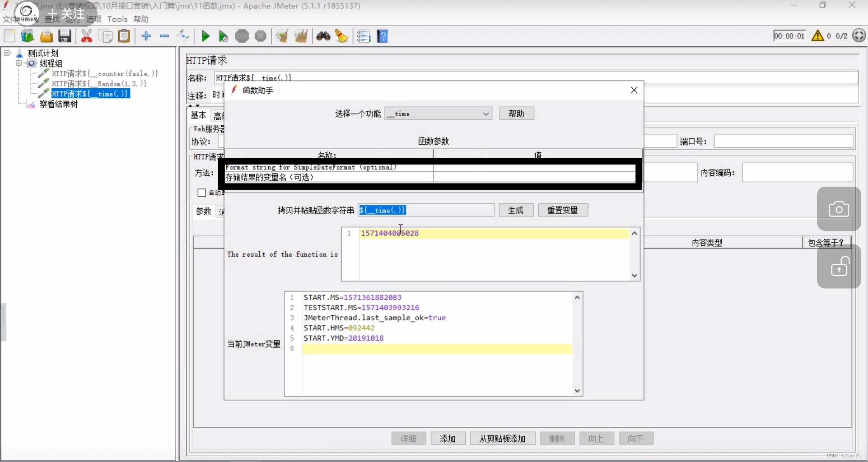Click the 从剪贴板添加 button

pyautogui.click(x=503, y=438)
